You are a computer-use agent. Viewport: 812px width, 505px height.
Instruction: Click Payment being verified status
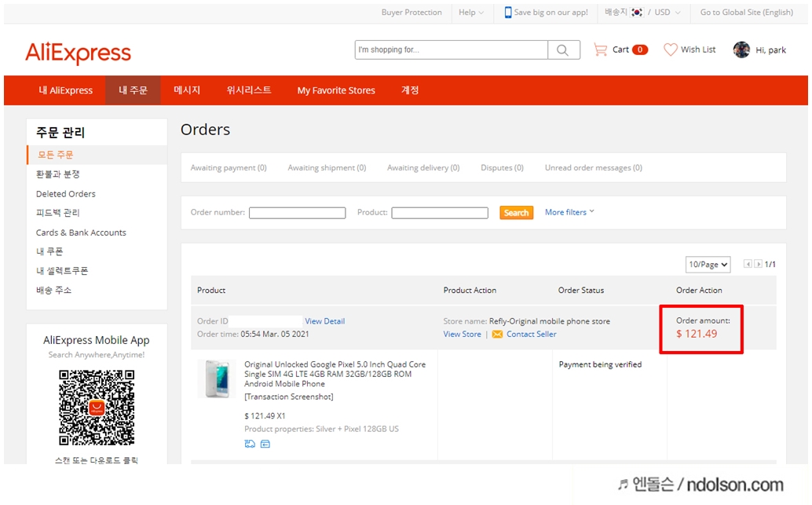(x=600, y=364)
